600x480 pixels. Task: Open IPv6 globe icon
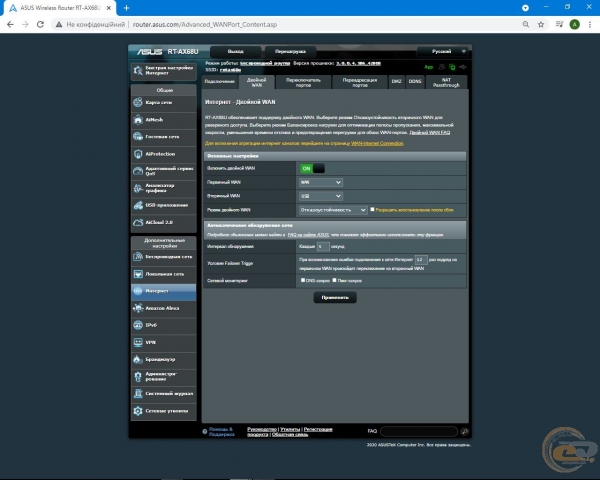click(138, 325)
